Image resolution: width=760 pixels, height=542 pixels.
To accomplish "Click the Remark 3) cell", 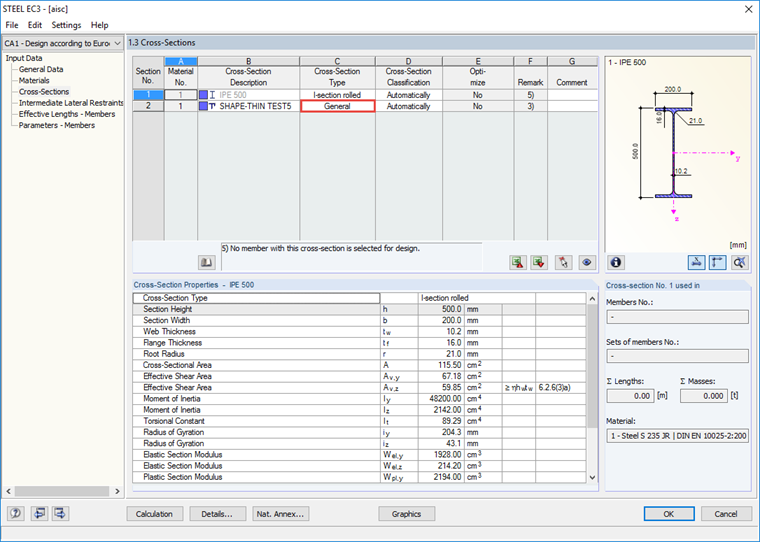I will tap(530, 106).
